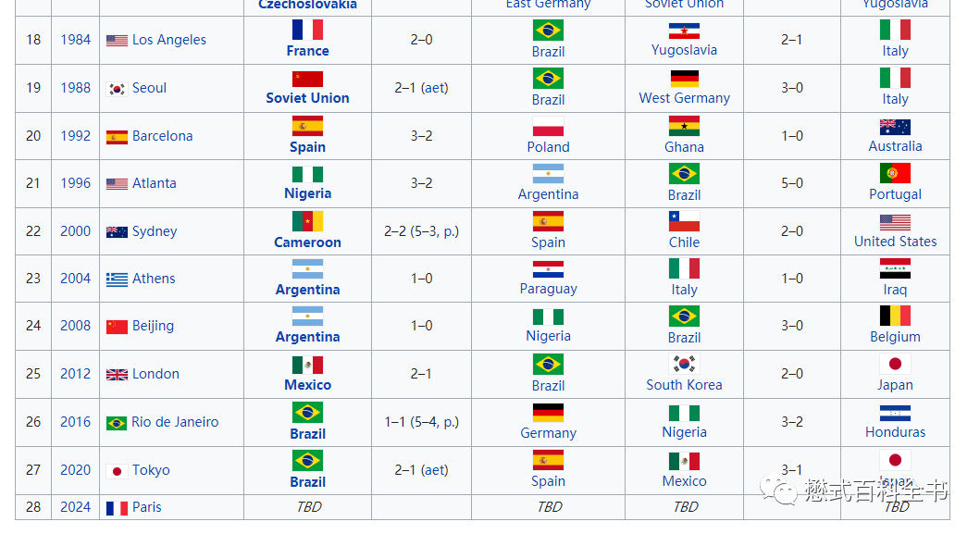
Task: Open the Los Angeles host city link
Action: pos(168,40)
